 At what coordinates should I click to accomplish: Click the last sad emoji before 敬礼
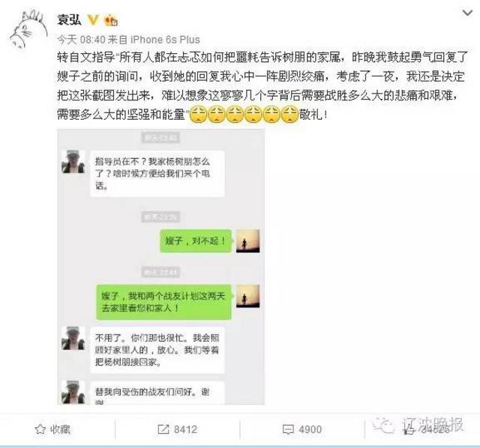click(x=289, y=115)
